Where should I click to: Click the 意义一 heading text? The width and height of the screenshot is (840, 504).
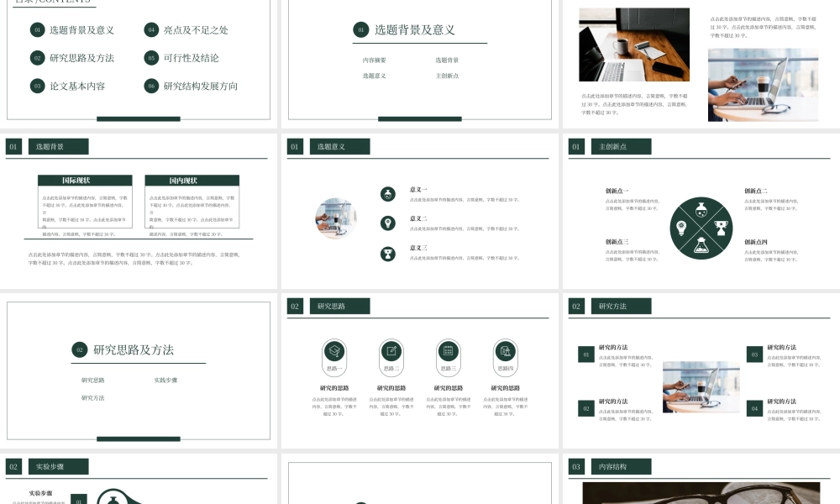coord(418,190)
